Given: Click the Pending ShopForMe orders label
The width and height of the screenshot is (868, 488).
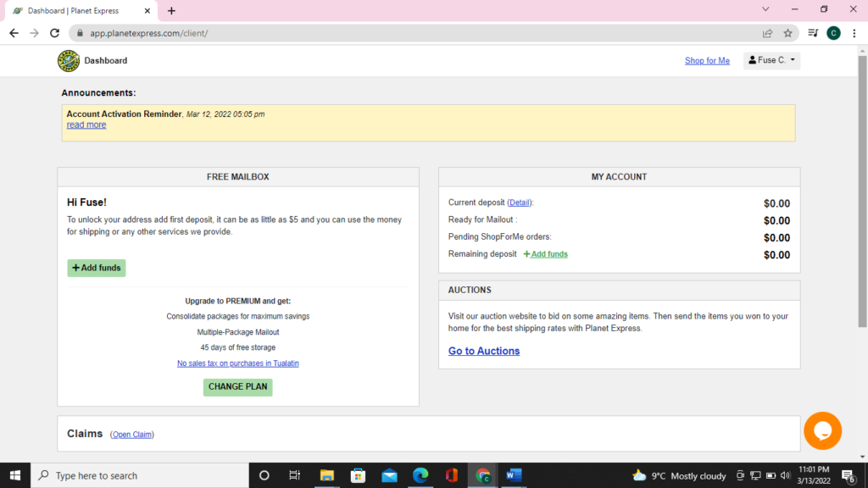Looking at the screenshot, I should (500, 237).
